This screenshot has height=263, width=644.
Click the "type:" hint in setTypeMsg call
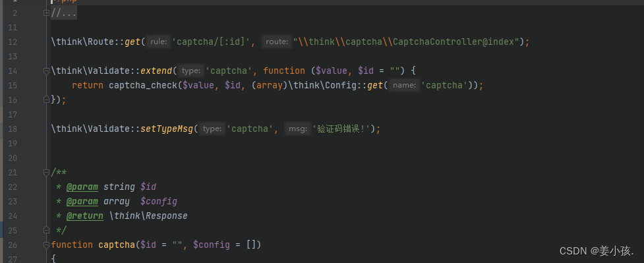click(212, 129)
